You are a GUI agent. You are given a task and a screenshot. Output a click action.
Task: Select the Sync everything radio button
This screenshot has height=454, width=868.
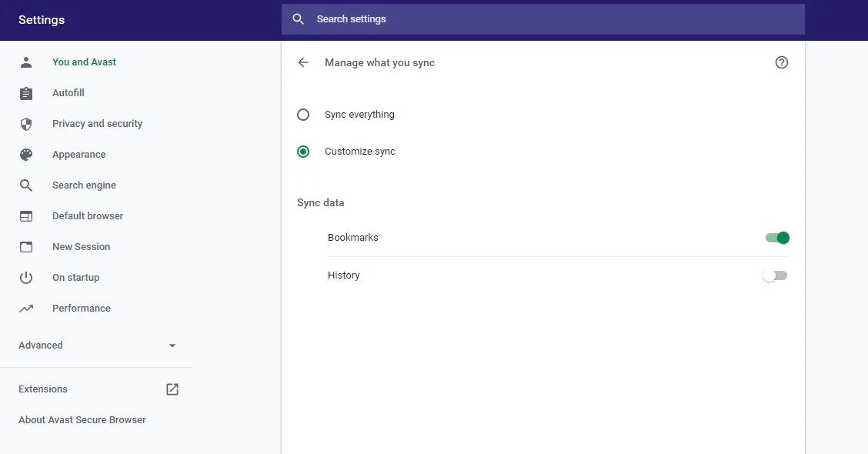click(303, 114)
